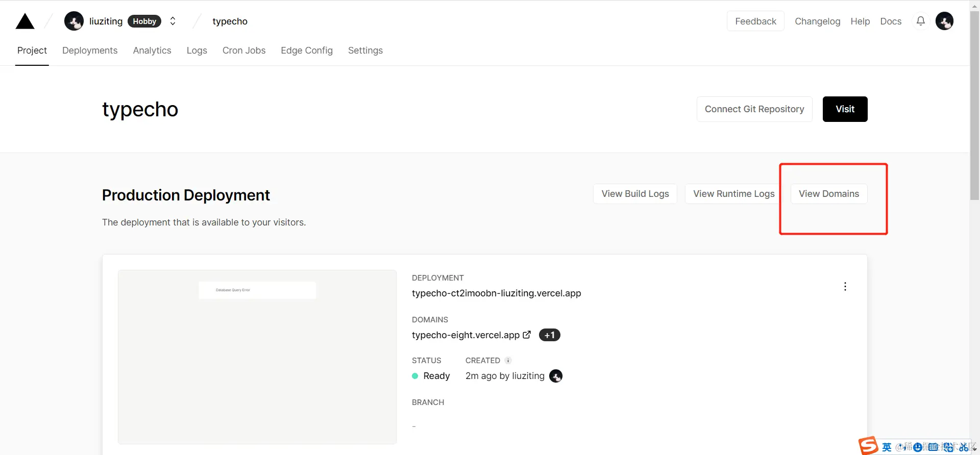Switch to the Edge Config tab
The image size is (980, 455).
pyautogui.click(x=307, y=50)
